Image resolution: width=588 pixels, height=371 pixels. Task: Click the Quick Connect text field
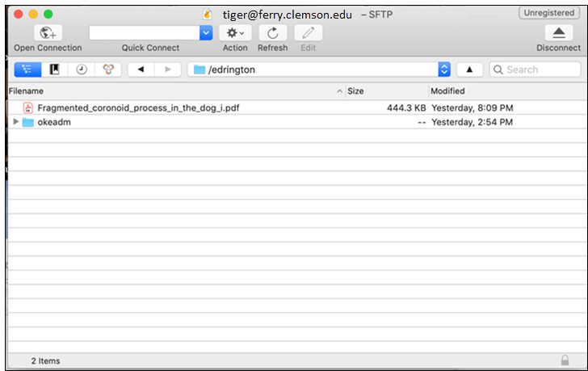coord(145,33)
